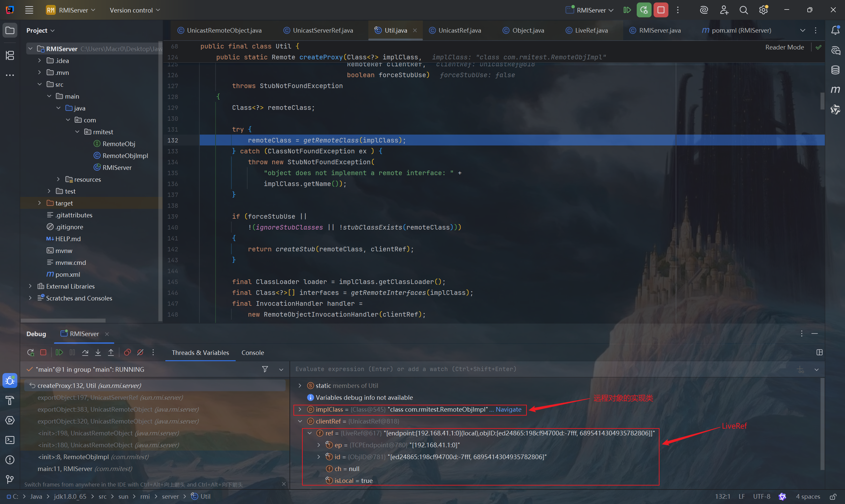Click Rerun RMIServer icon in debug toolbar
This screenshot has height=504, width=845.
[31, 352]
